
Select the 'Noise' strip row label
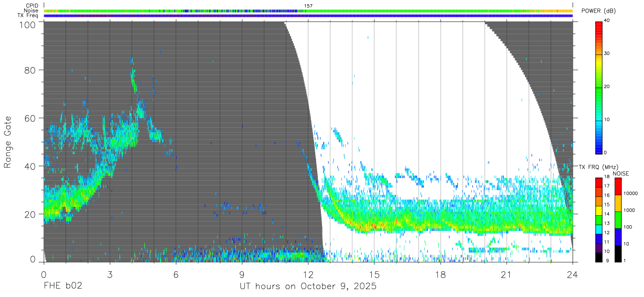[x=31, y=10]
